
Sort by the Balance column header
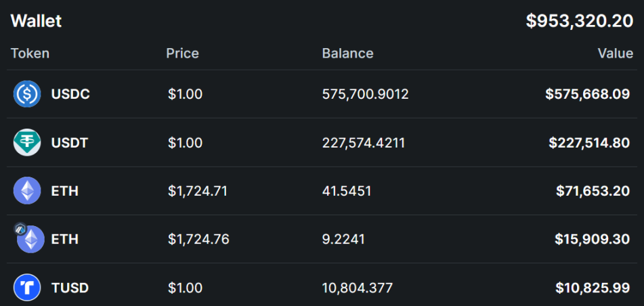[347, 53]
